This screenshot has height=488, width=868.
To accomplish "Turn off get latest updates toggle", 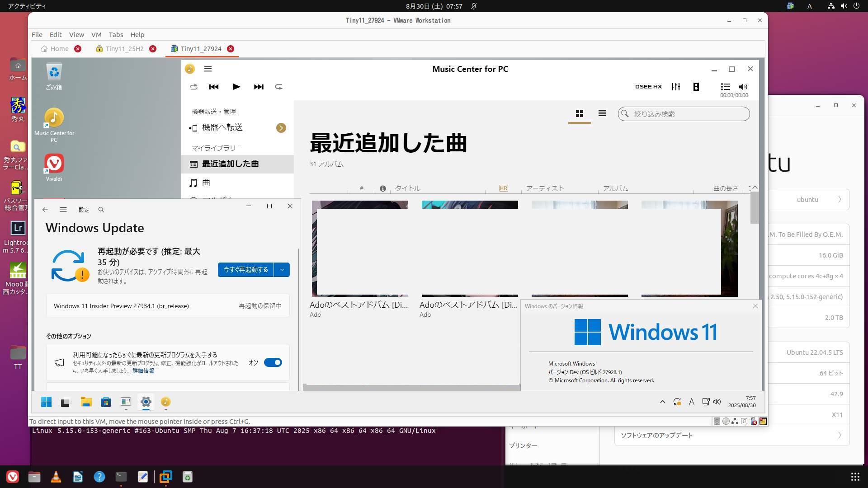I will 273,362.
